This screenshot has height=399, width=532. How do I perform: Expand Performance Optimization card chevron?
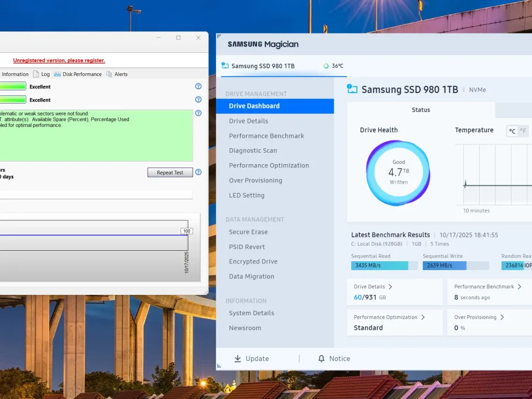click(423, 317)
